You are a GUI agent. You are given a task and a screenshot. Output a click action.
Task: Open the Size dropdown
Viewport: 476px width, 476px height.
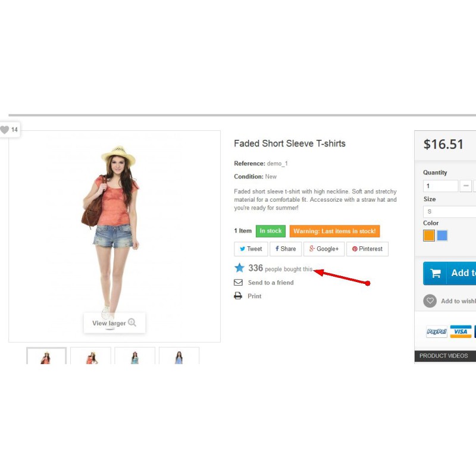(x=450, y=212)
